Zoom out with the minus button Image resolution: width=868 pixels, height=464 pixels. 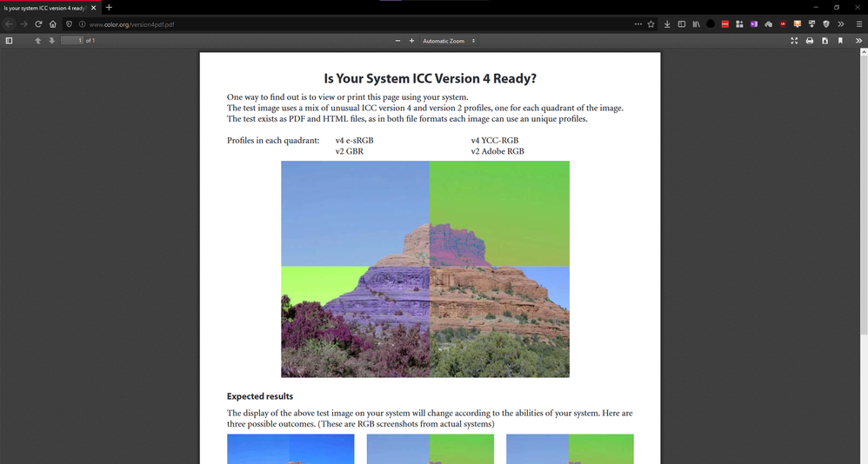point(397,40)
